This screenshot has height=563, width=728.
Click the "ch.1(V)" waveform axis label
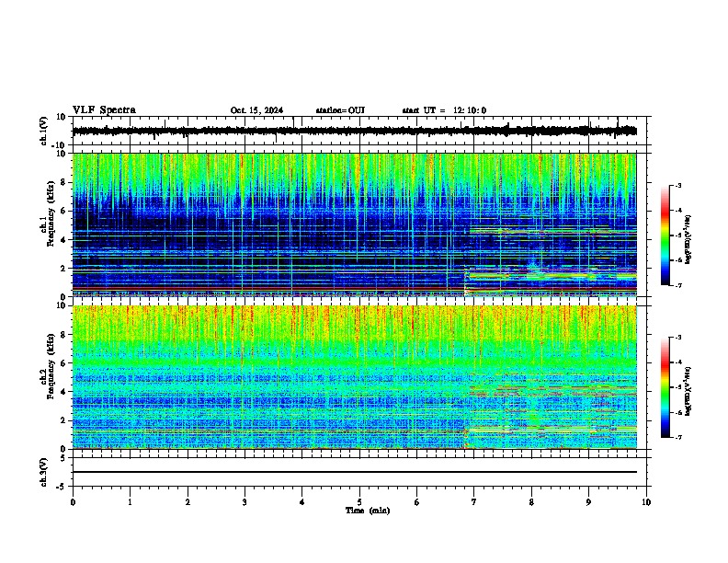(44, 131)
